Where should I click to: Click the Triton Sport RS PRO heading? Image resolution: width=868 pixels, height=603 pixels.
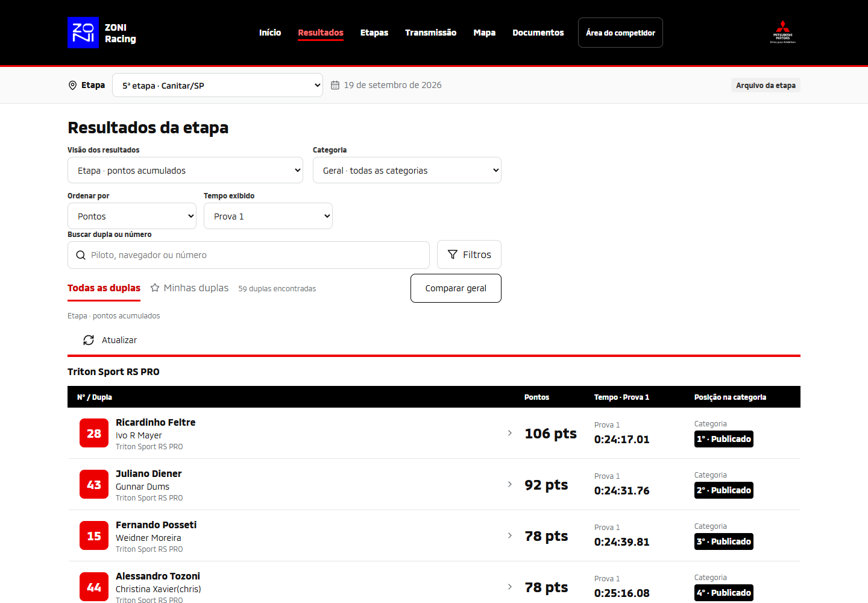(x=113, y=371)
